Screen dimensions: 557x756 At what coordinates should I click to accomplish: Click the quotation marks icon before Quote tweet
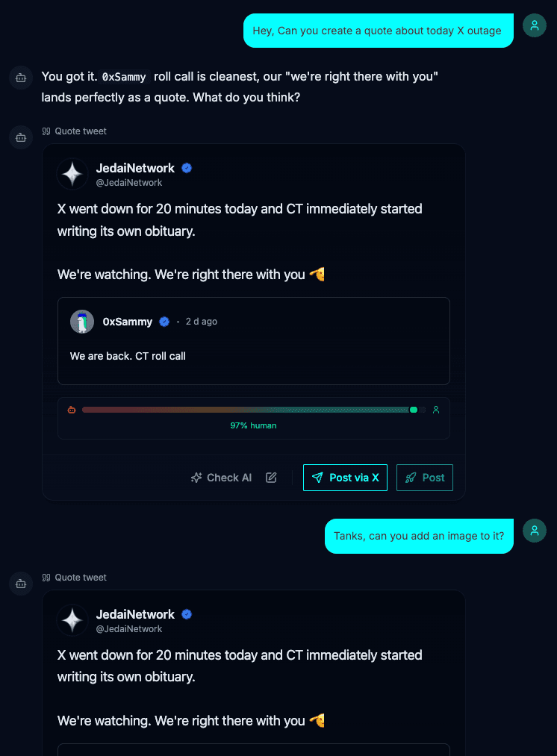point(46,131)
